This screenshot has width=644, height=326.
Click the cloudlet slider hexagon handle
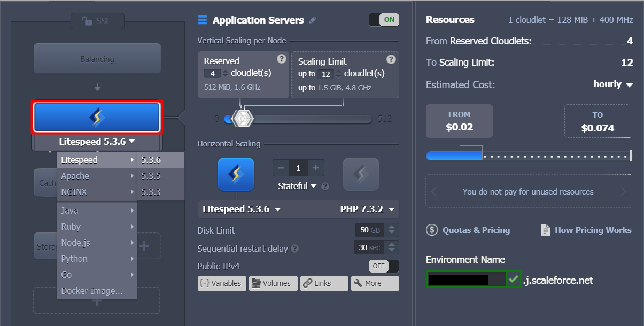coord(244,119)
